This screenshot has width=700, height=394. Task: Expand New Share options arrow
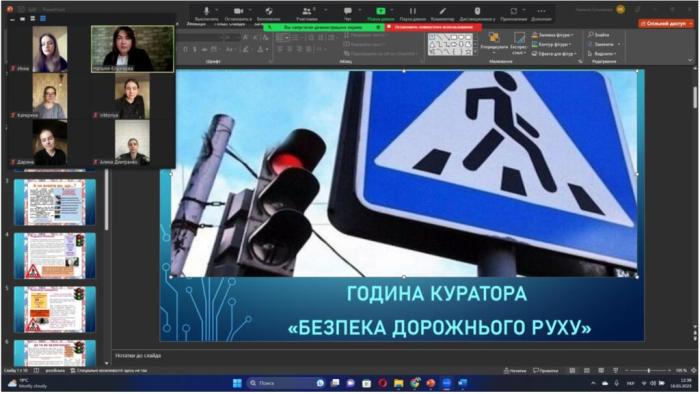click(392, 9)
